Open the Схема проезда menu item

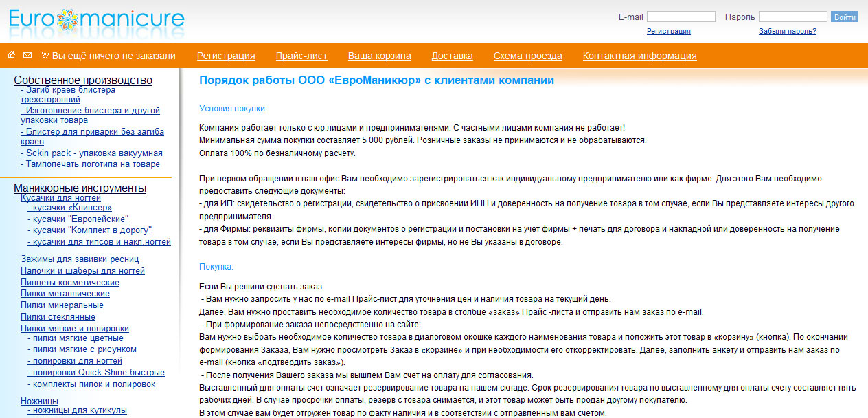[x=528, y=56]
